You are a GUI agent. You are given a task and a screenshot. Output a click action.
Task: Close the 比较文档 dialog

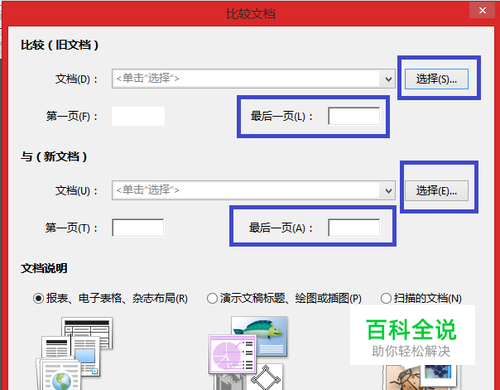[x=482, y=11]
